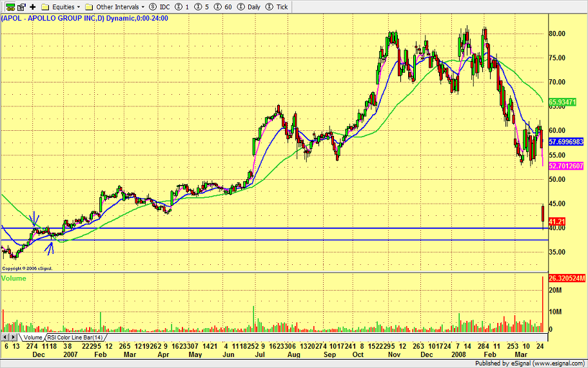Click the Published by eSignal website text

(x=530, y=363)
